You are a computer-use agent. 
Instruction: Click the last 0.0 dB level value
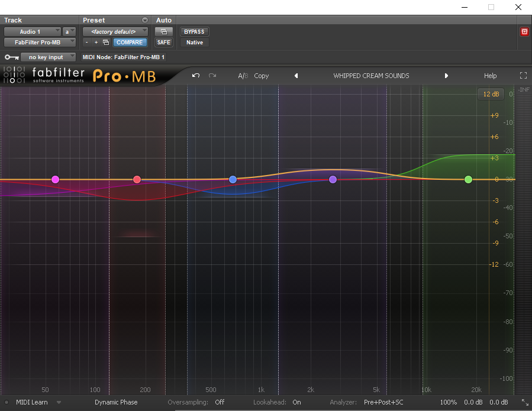tap(499, 402)
